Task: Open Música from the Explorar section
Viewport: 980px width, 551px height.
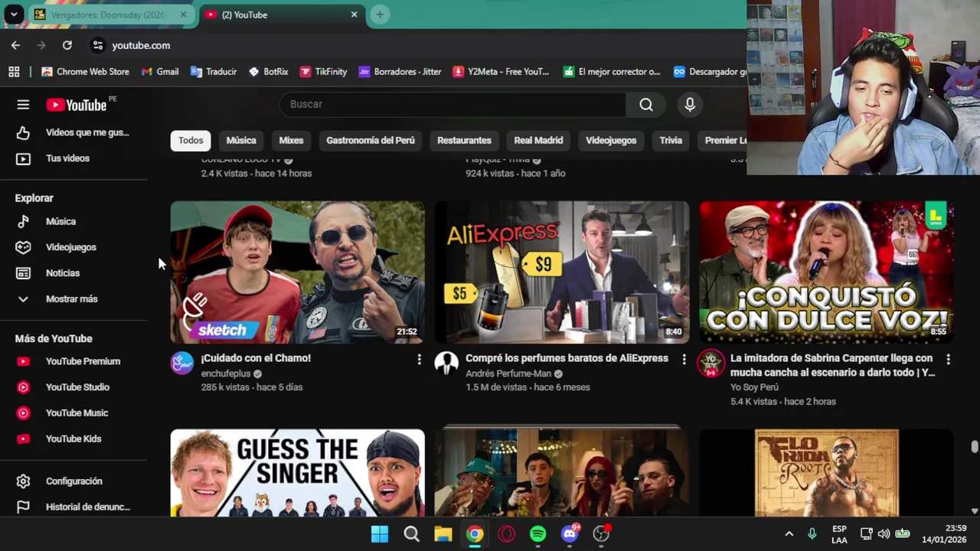Action: coord(60,221)
